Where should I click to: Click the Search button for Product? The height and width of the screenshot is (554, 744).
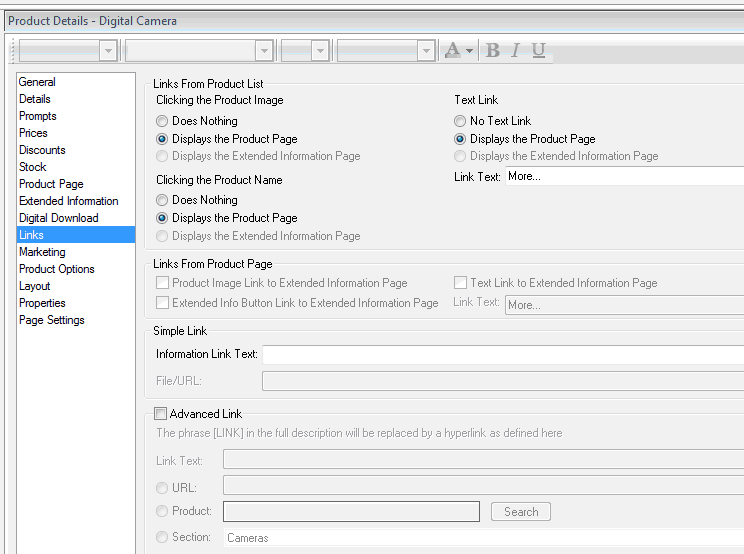tap(520, 512)
